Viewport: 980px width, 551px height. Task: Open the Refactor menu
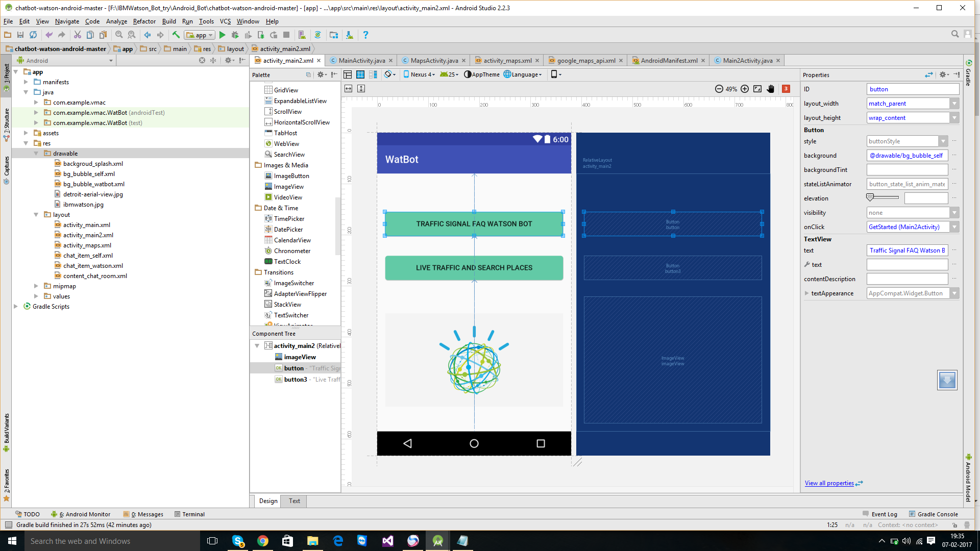tap(144, 21)
